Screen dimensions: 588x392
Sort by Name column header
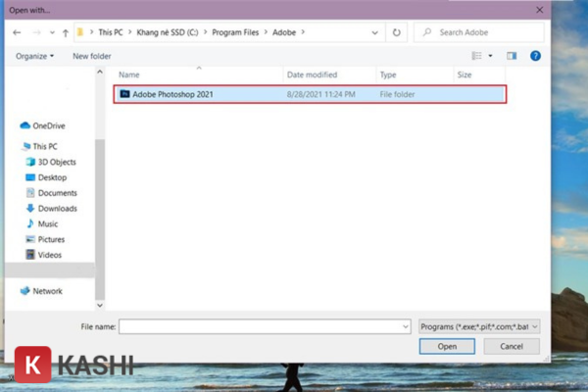point(129,74)
